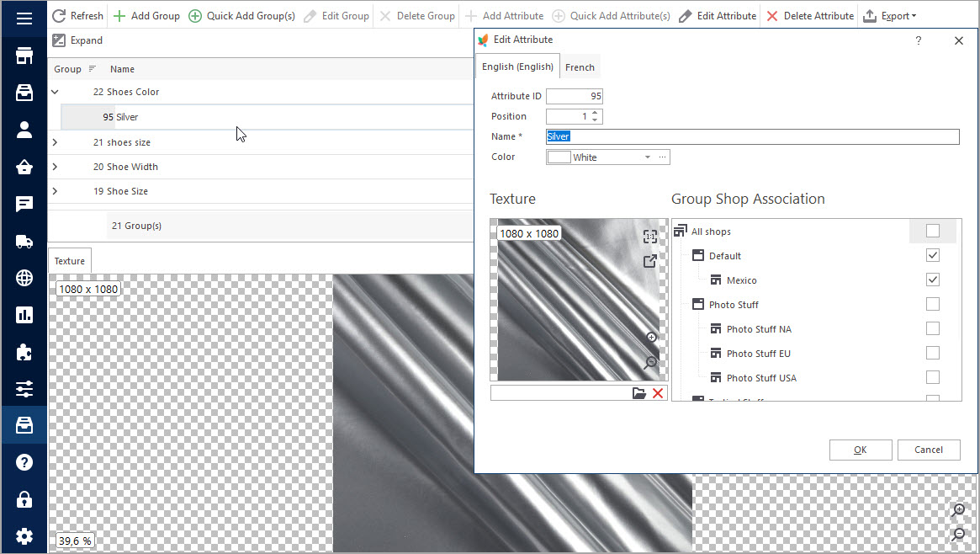Viewport: 980px width, 554px height.
Task: Click the fit-to-size icon in texture preview
Action: (x=649, y=237)
